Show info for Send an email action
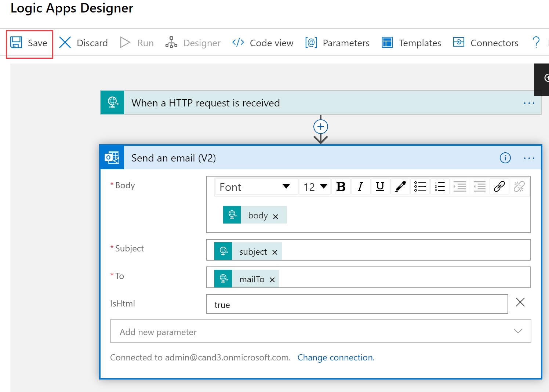The image size is (549, 392). pyautogui.click(x=505, y=158)
